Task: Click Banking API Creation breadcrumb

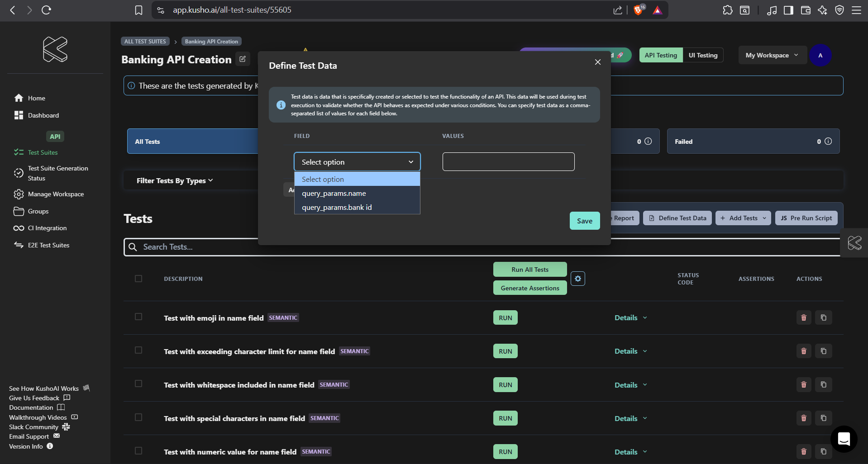Action: pos(211,41)
